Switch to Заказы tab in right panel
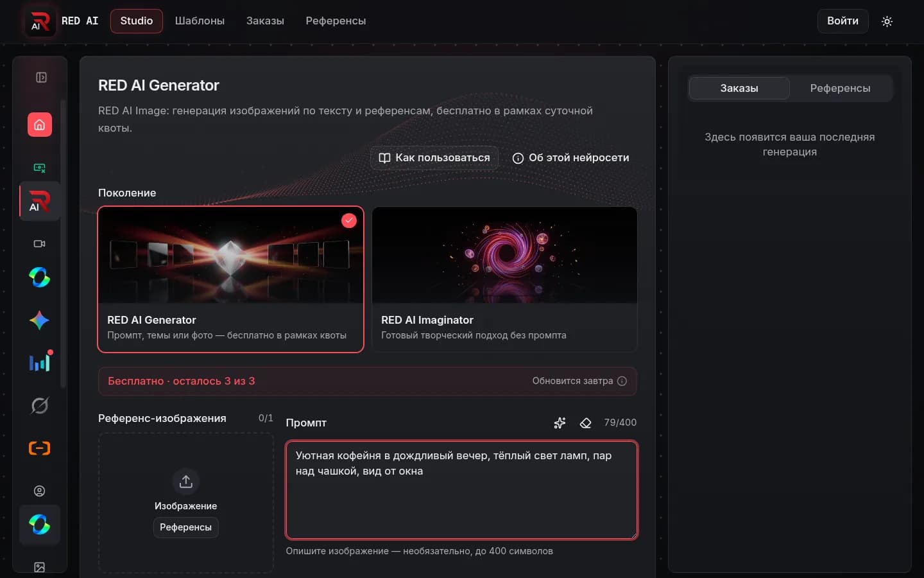 click(x=739, y=88)
